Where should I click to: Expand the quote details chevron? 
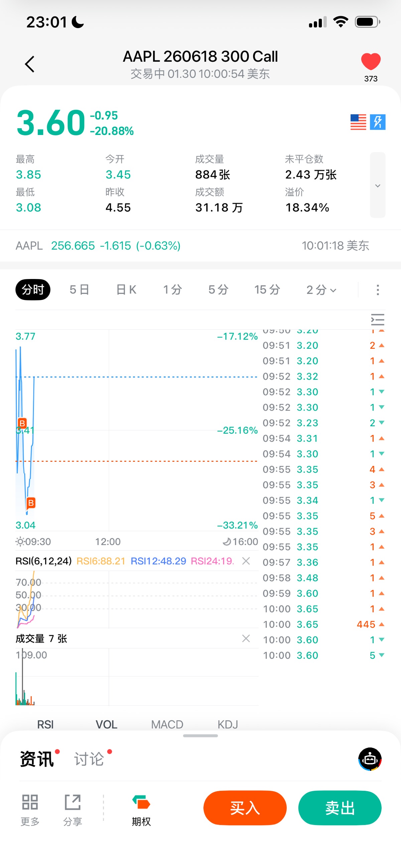(x=378, y=185)
